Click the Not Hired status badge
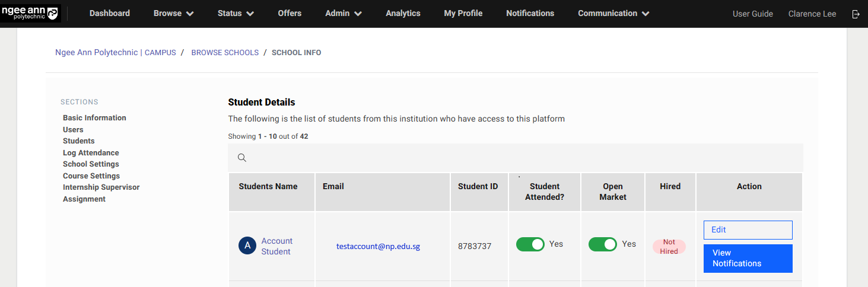Viewport: 868px width, 287px height. point(669,247)
